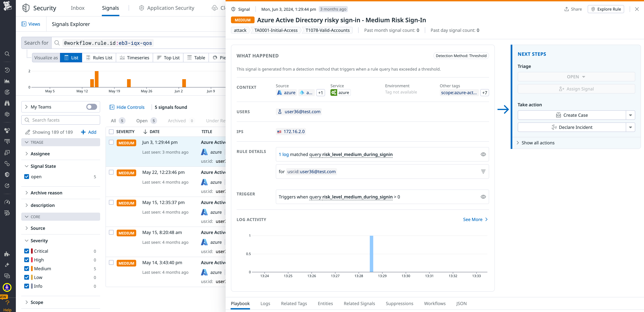This screenshot has width=644, height=312.
Task: Click the Azure logo under Source context
Action: tap(280, 92)
